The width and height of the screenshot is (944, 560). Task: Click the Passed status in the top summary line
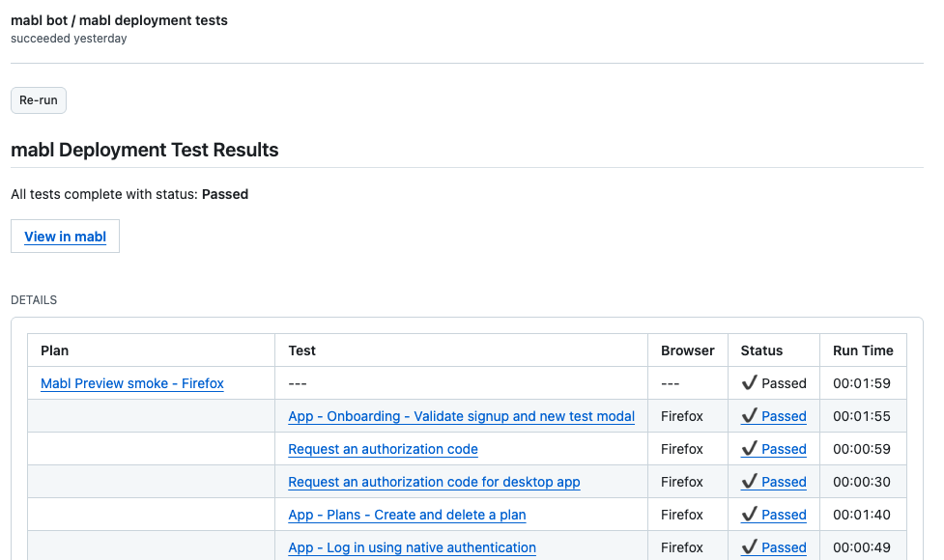coord(224,194)
